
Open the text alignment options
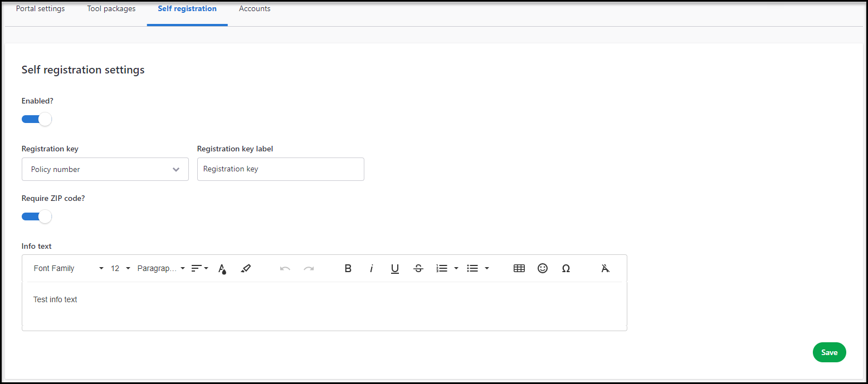click(x=199, y=268)
